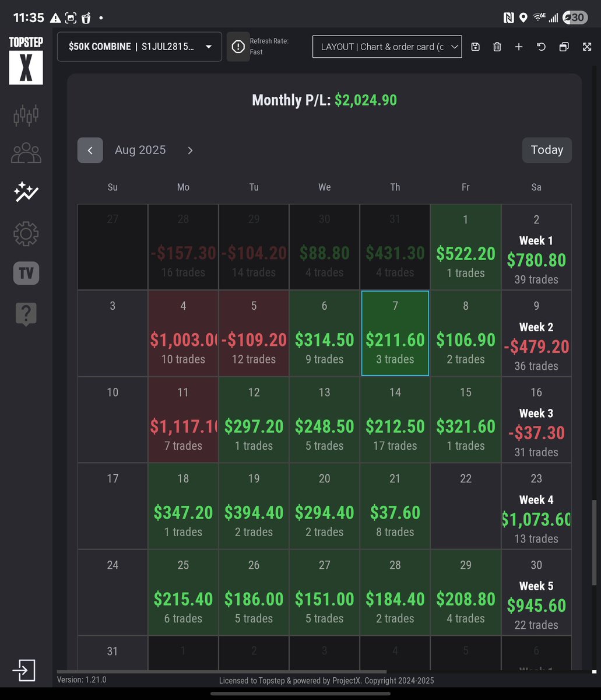This screenshot has width=601, height=700.
Task: Open the statistics sparkle icon in sidebar
Action: tap(26, 192)
